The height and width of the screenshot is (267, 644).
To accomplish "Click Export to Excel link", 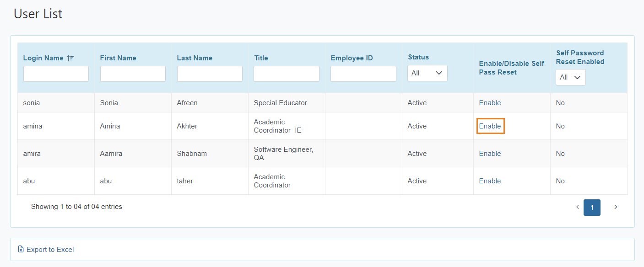I will (50, 250).
